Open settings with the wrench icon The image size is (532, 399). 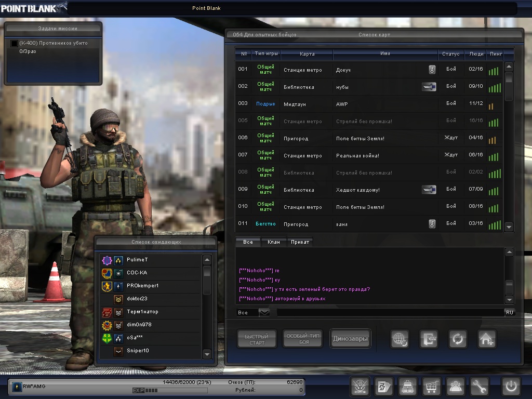480,387
